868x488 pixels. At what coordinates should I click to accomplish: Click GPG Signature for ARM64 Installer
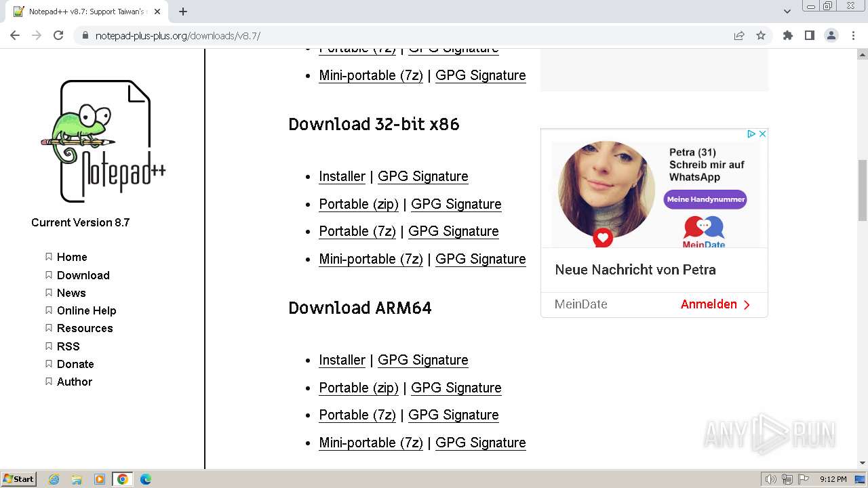pyautogui.click(x=423, y=360)
